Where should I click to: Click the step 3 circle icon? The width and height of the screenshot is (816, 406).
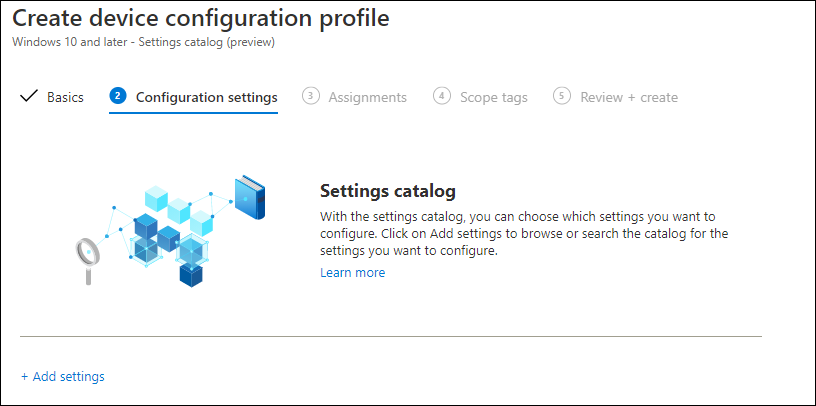pyautogui.click(x=311, y=96)
